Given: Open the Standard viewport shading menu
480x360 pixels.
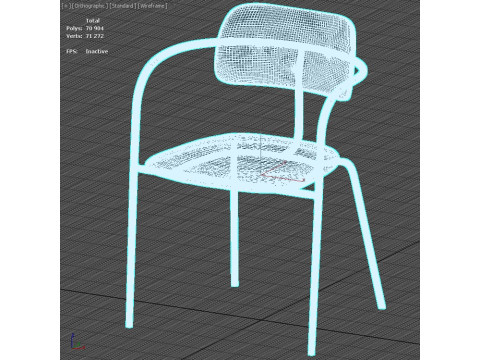Looking at the screenshot, I should click(x=123, y=6).
